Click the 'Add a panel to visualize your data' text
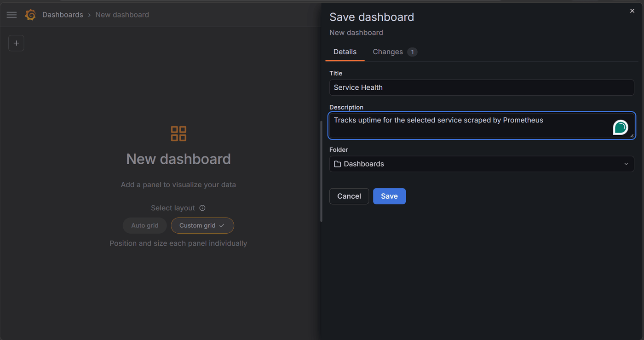This screenshot has width=644, height=340. tap(178, 184)
